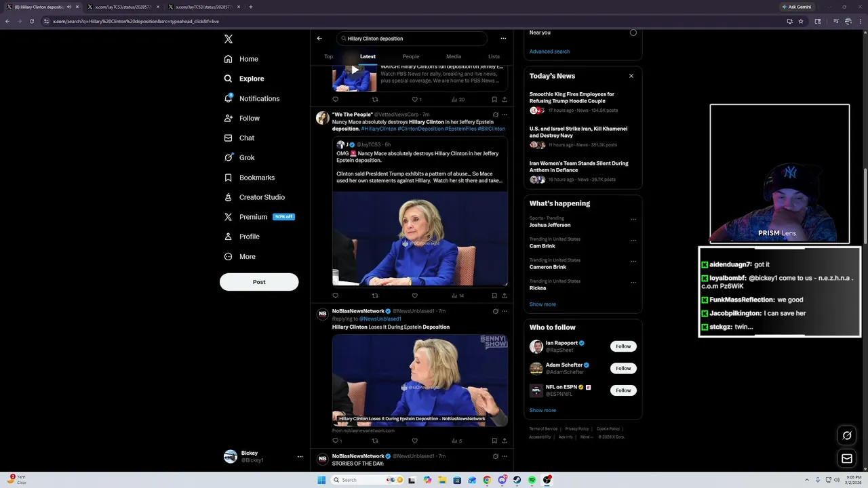Image resolution: width=868 pixels, height=488 pixels.
Task: Open search options three-dot menu
Action: [x=503, y=39]
